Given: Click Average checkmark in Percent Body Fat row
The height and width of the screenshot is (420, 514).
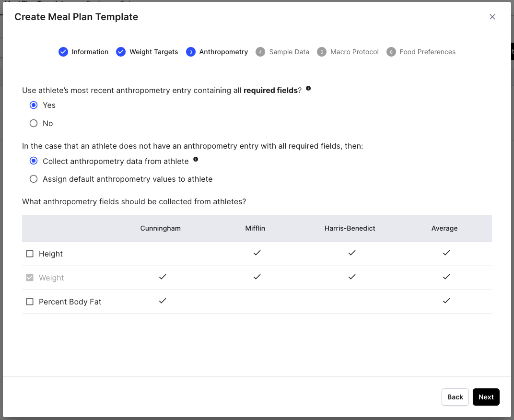Looking at the screenshot, I should 446,301.
